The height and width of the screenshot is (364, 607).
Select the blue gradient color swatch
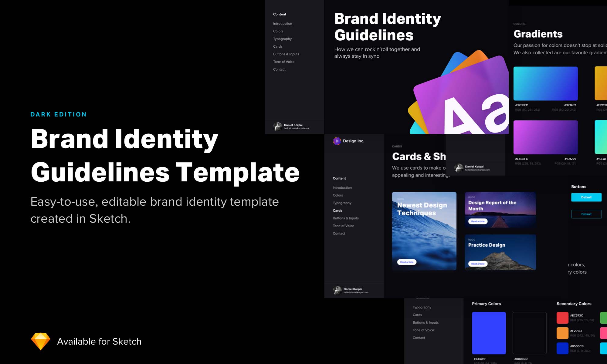pos(546,84)
